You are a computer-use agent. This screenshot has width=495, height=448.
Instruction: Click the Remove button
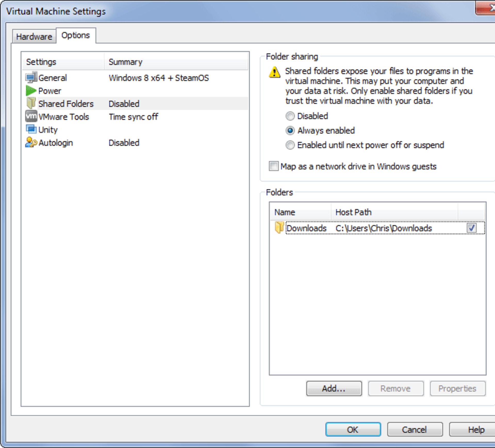(x=395, y=388)
